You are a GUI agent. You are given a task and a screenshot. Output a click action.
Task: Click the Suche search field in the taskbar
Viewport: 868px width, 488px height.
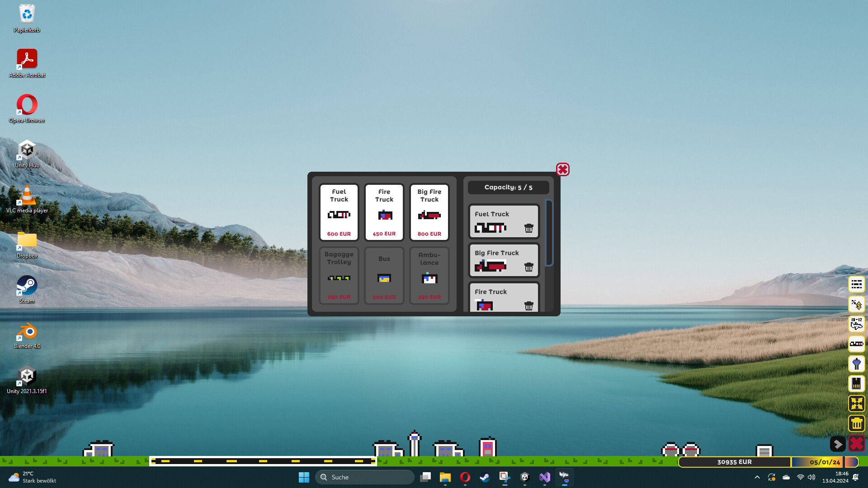click(365, 477)
